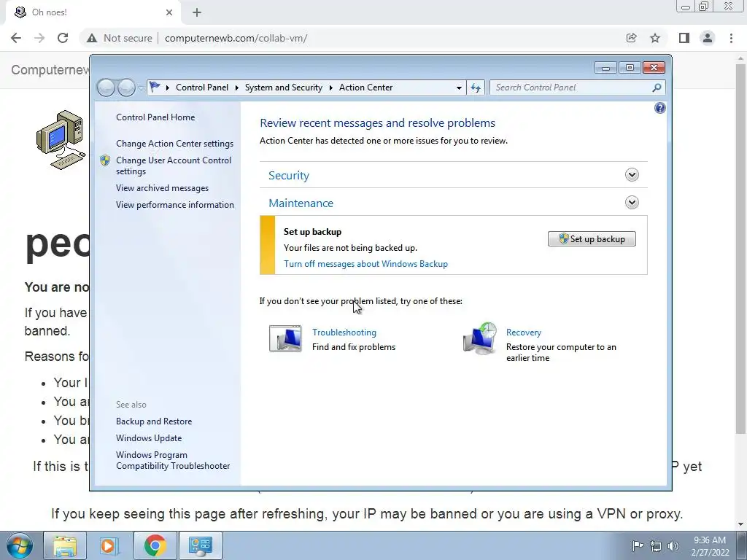Open Backup and Restore link

click(x=154, y=421)
